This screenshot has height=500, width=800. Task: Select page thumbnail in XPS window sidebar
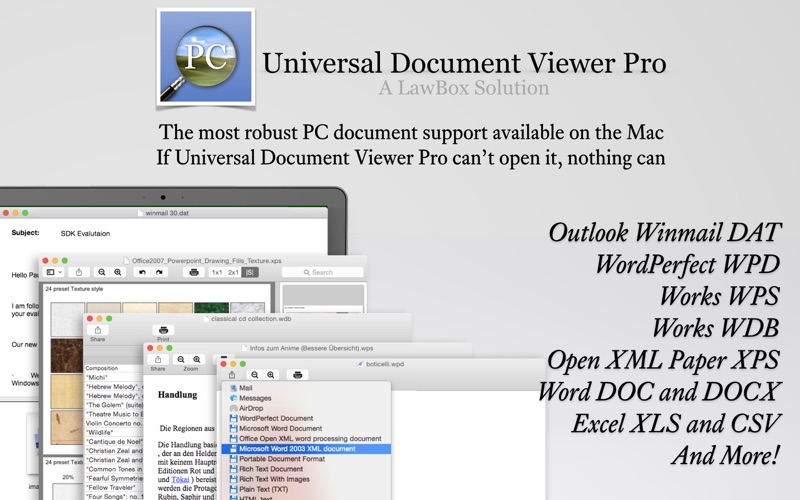[x=323, y=298]
